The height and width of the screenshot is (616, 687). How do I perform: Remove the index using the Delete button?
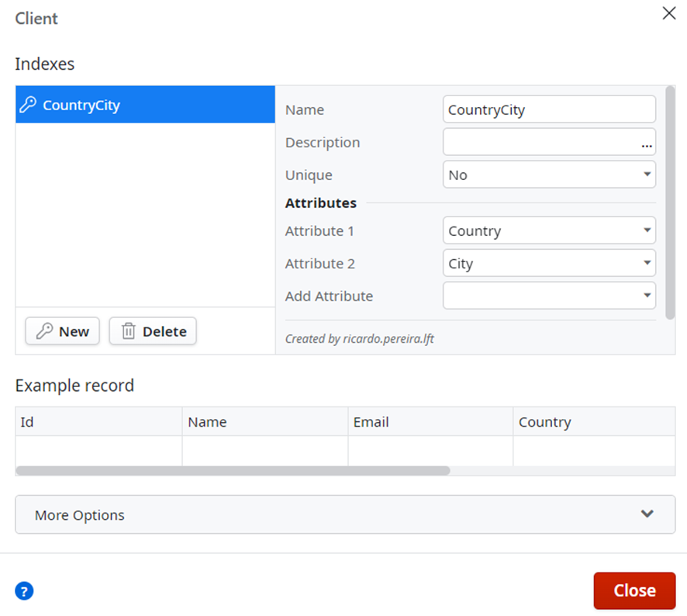coord(153,331)
